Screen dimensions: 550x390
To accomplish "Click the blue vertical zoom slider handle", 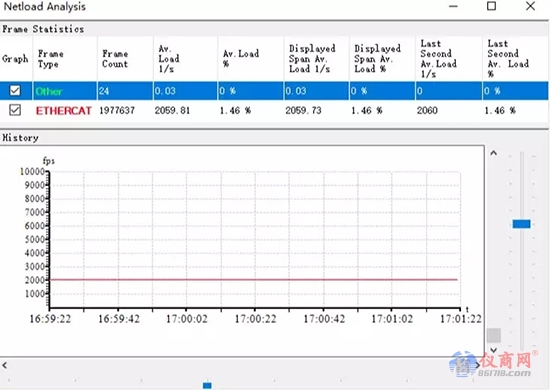I will (x=521, y=224).
